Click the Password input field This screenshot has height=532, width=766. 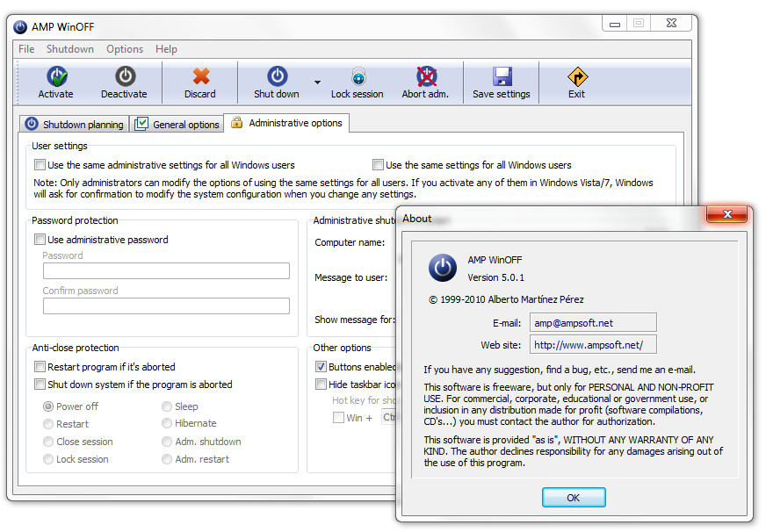tap(166, 271)
